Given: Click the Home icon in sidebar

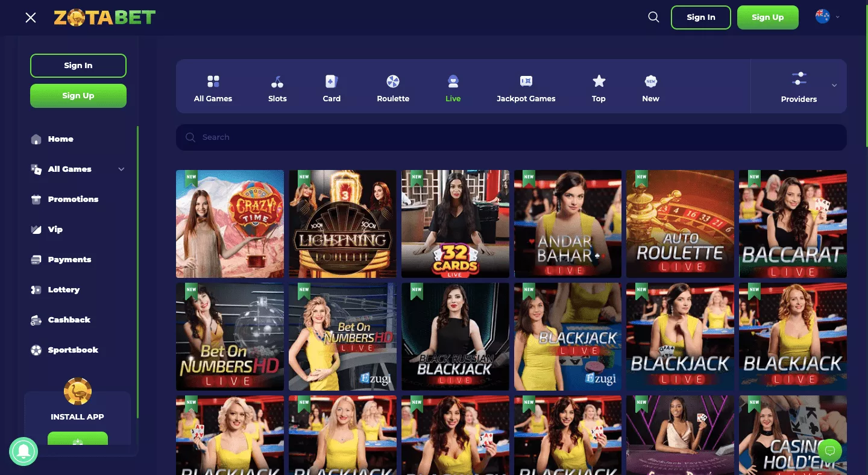Looking at the screenshot, I should [36, 139].
